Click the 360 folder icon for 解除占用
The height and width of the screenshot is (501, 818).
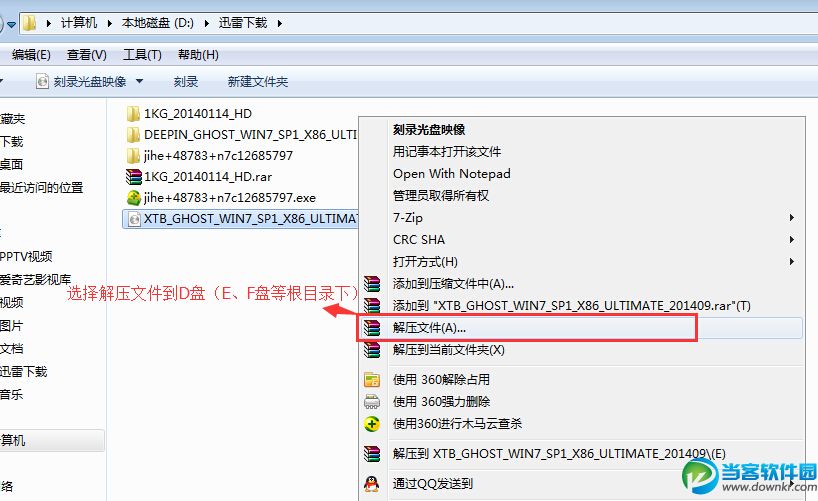[x=372, y=379]
